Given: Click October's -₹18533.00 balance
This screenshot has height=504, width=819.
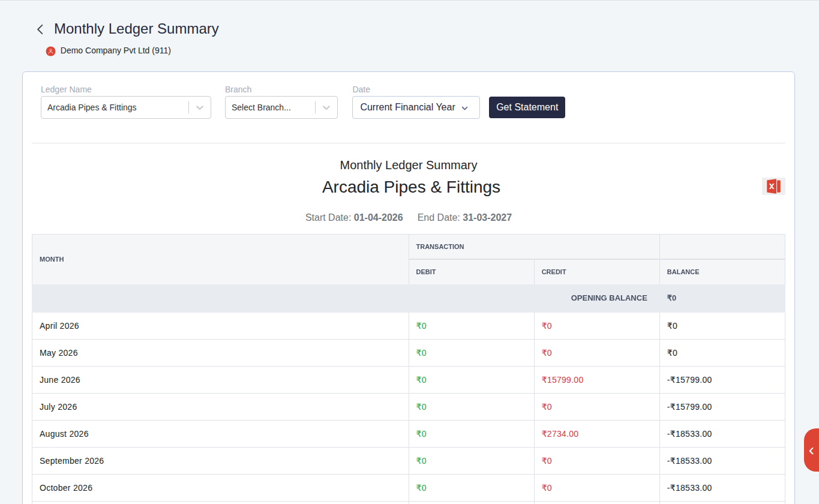Looking at the screenshot, I should [x=689, y=488].
